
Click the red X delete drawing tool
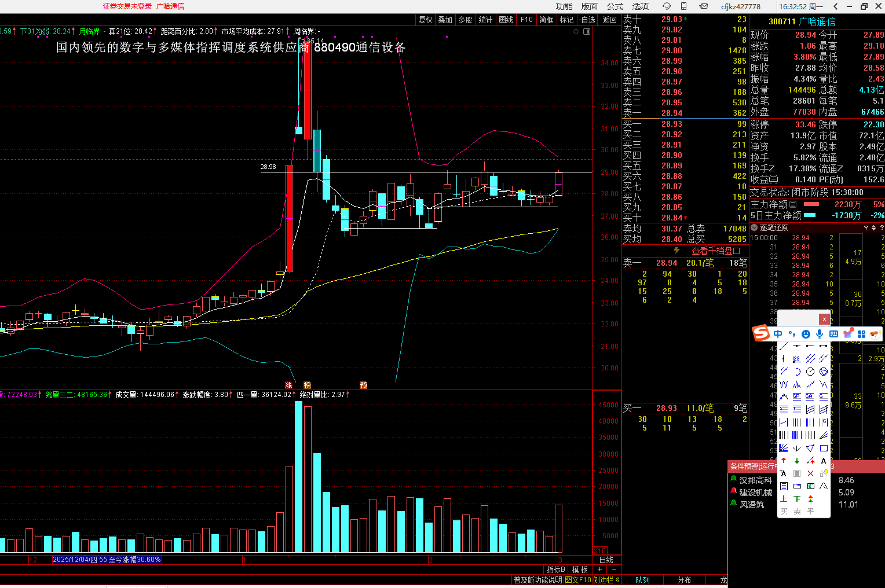(x=810, y=473)
